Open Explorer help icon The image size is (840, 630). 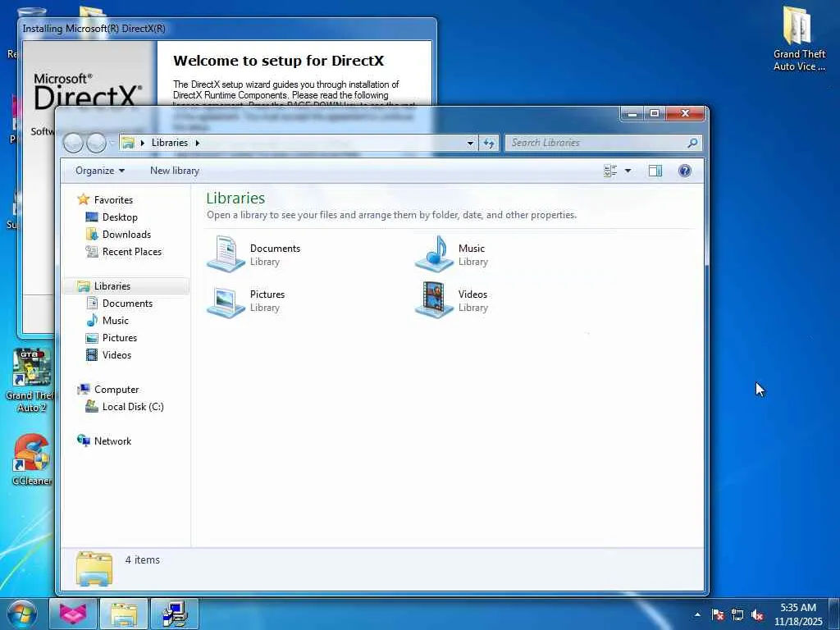685,171
